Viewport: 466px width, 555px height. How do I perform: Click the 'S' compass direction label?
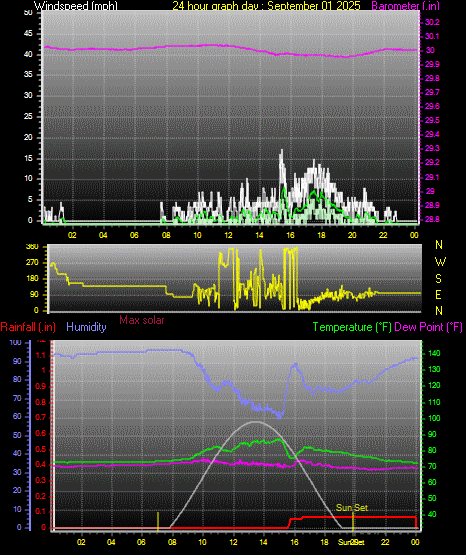438,279
